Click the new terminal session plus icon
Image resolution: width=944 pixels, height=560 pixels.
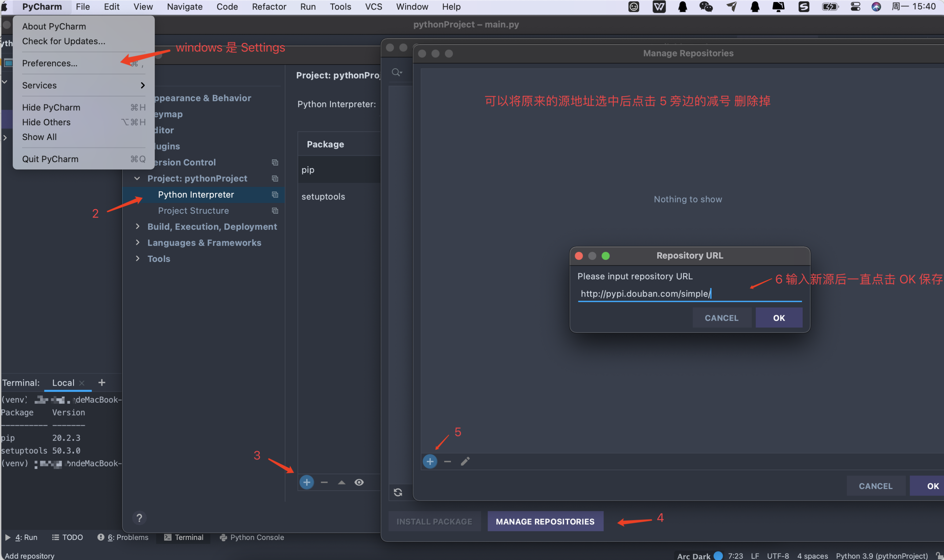click(101, 382)
